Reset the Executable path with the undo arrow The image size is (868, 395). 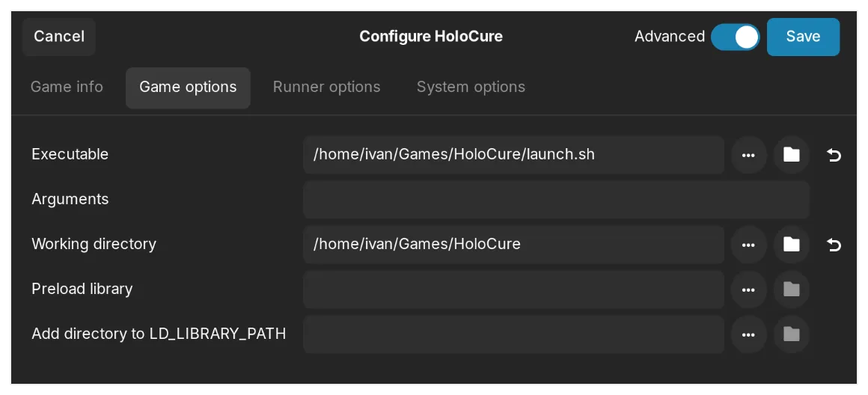coord(834,155)
